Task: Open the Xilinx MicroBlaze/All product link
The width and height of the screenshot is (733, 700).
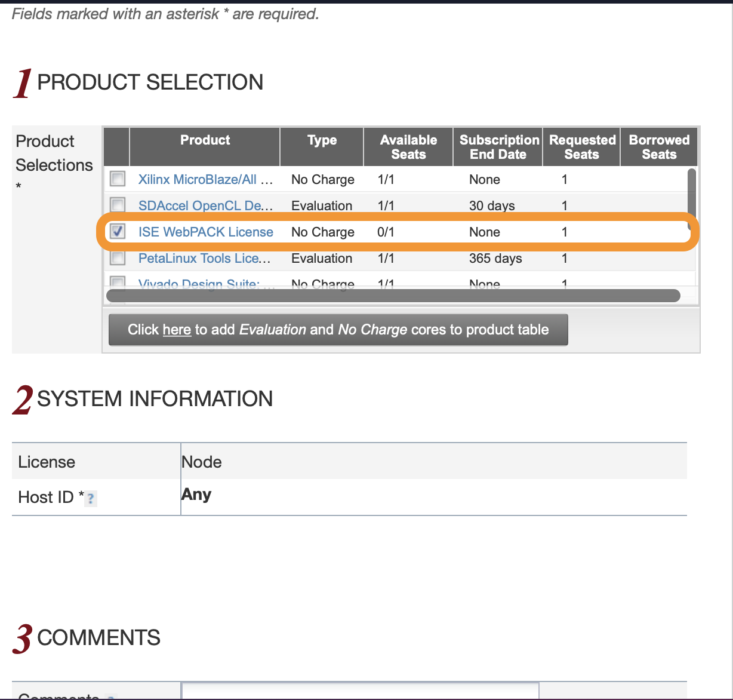Action: coord(205,179)
